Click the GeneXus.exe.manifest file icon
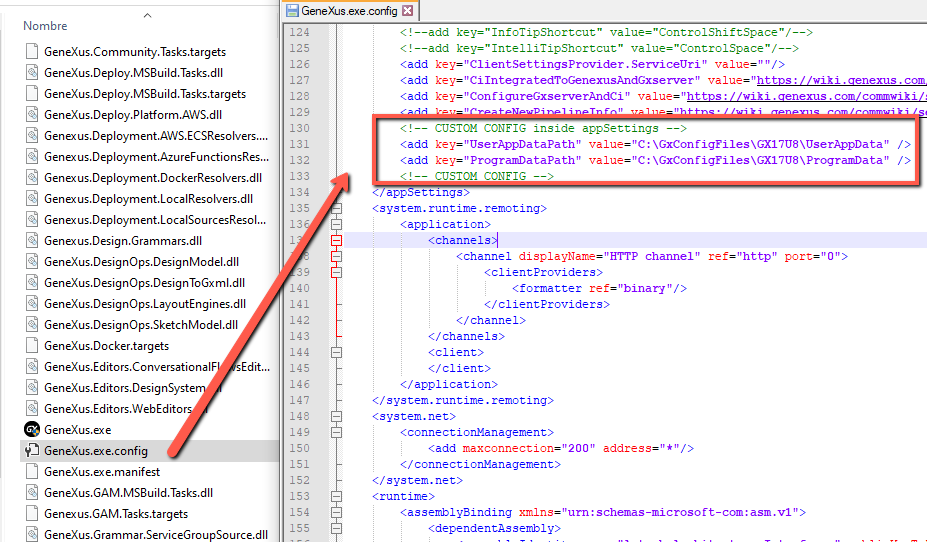Viewport: 927px width, 542px height. click(32, 472)
